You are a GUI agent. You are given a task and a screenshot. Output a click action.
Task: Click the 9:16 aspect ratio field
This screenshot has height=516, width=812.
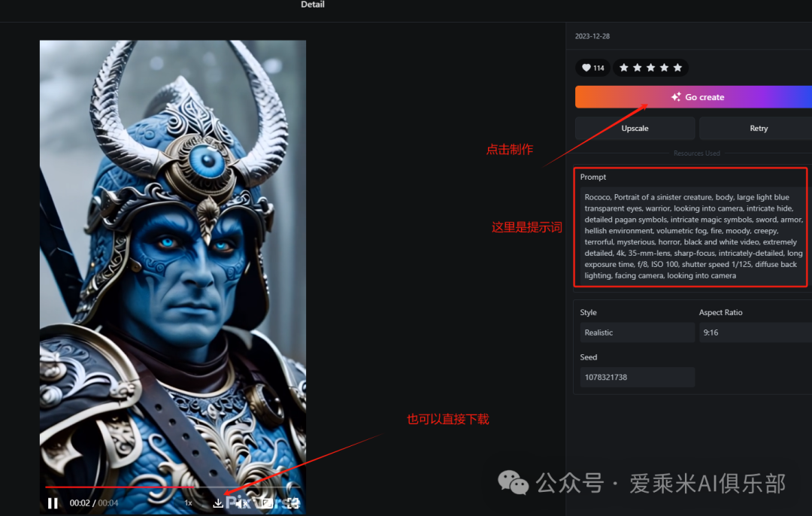tap(754, 332)
